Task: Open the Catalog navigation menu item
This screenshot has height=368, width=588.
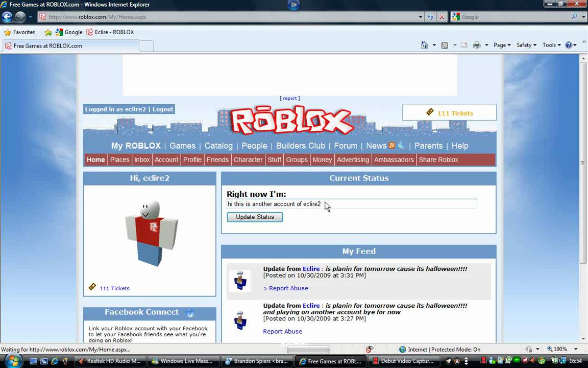Action: pyautogui.click(x=218, y=146)
